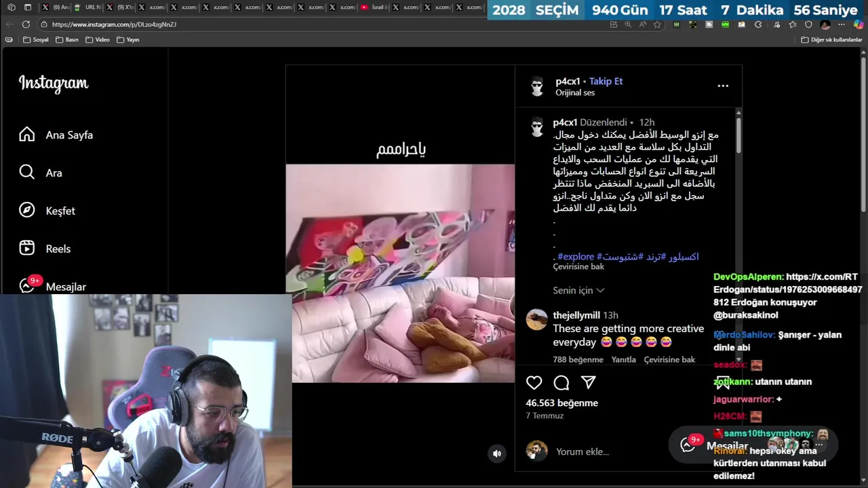This screenshot has width=868, height=488.
Task: Click the compass explore icon
Action: (x=27, y=210)
